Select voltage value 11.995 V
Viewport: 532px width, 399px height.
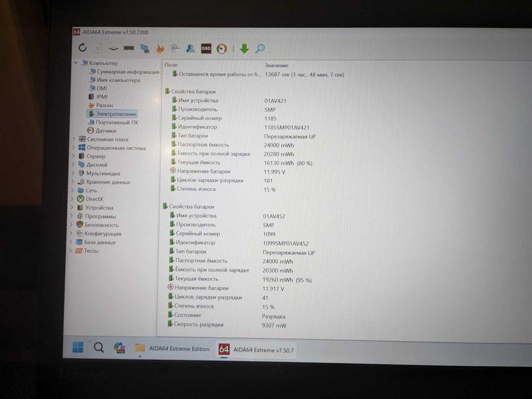pyautogui.click(x=274, y=172)
